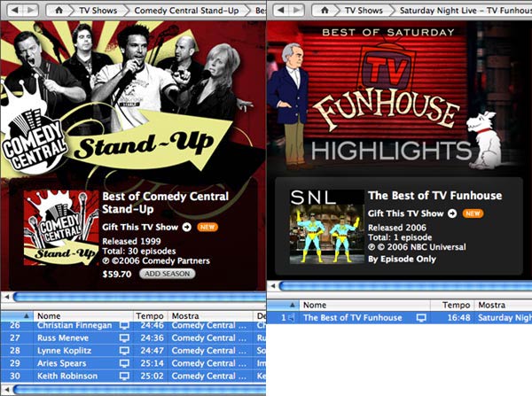Screen dimensions: 532x396
Task: Click video icon beside Christian Finnegan
Action: pyautogui.click(x=124, y=325)
